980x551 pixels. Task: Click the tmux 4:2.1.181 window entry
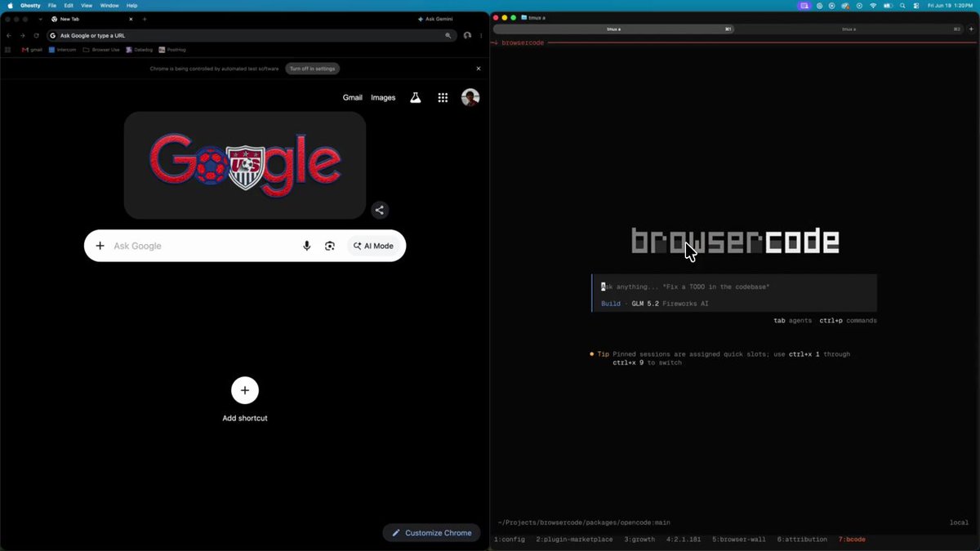tap(684, 540)
